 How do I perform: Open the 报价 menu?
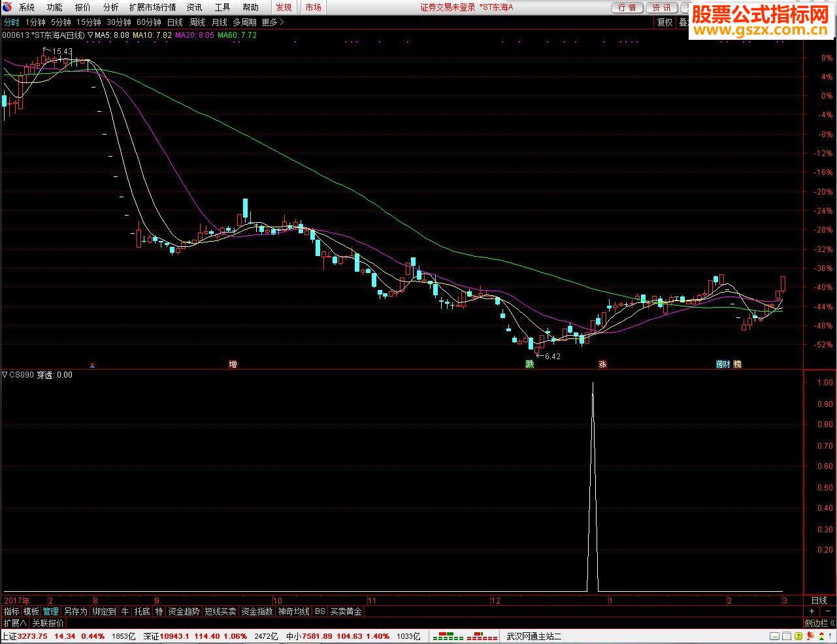82,7
